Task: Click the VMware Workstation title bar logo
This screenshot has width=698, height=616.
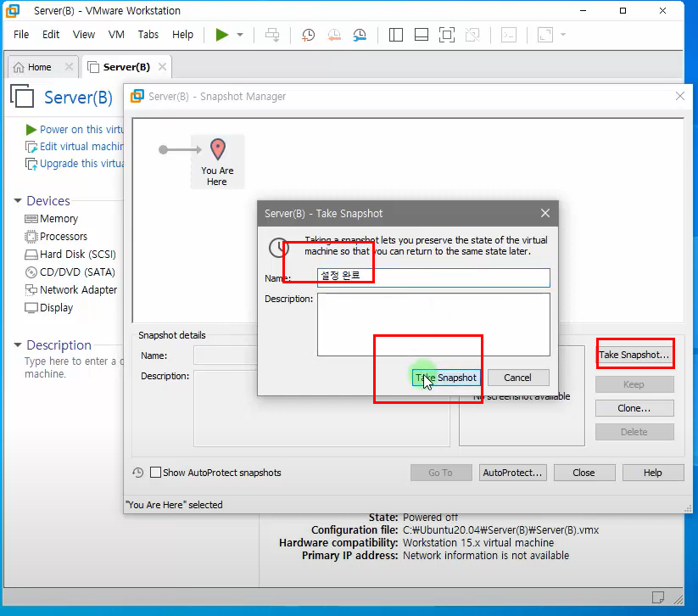Action: 13,11
